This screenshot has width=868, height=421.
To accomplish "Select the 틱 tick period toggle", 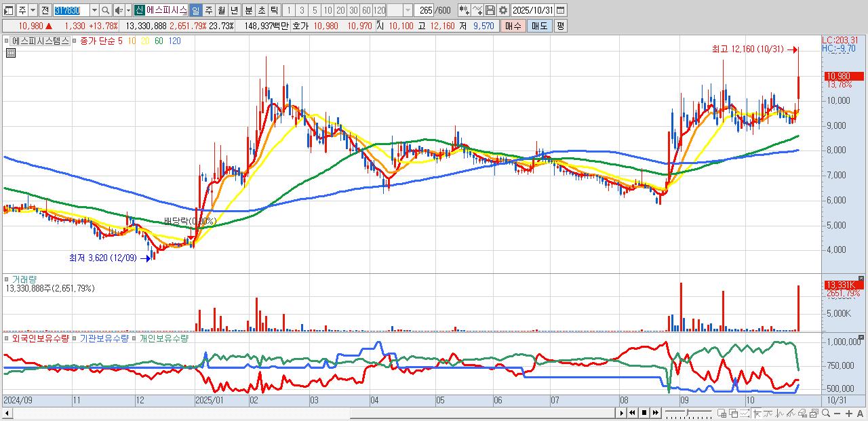I will point(274,10).
